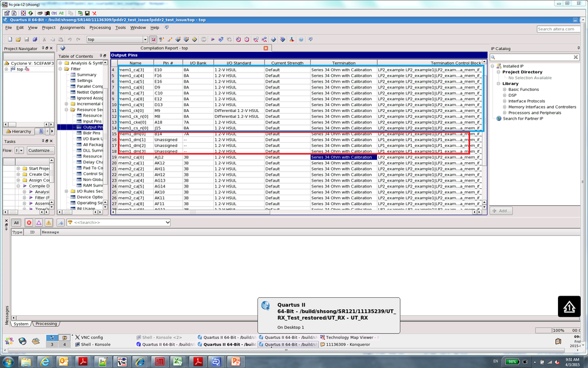
Task: Click the Save toolbar icon
Action: click(x=27, y=40)
